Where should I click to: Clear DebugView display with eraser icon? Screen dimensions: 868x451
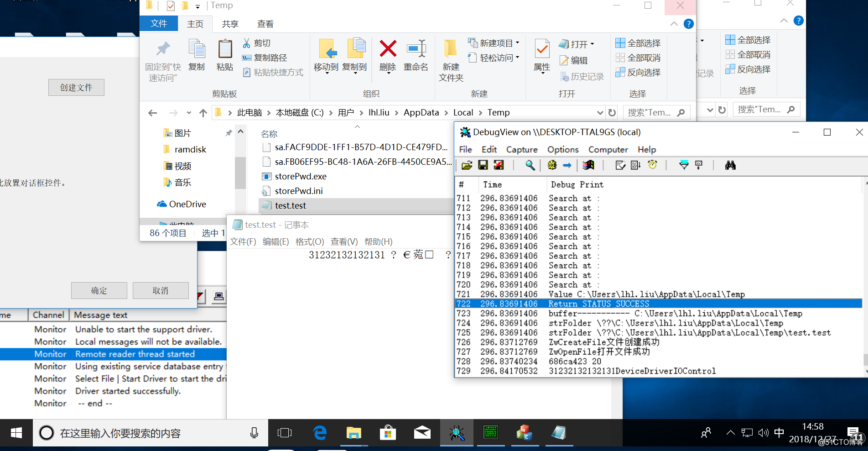620,165
